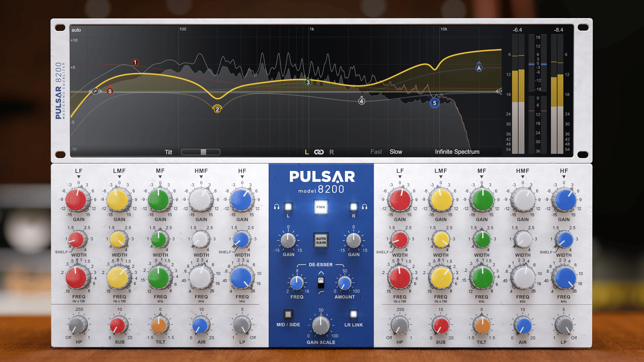
Task: Click right orange TILT knob
Action: pos(482,325)
